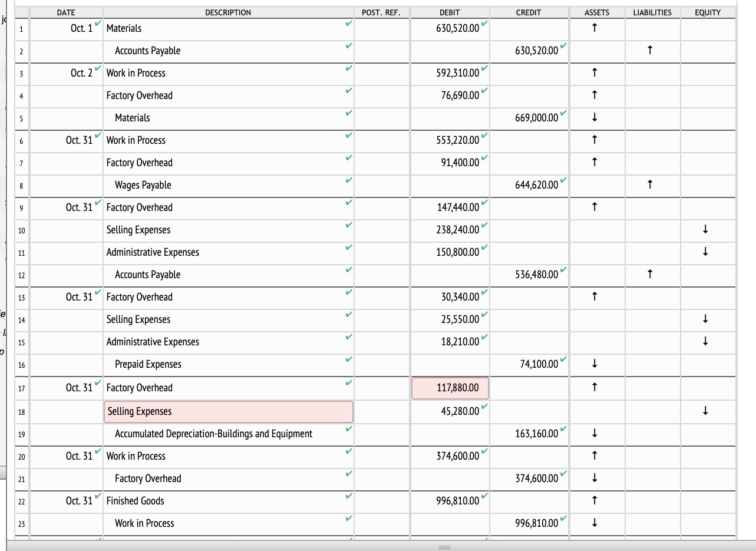The image size is (756, 551).
Task: Click the checkmark next to the Oct. 1 date
Action: click(98, 24)
